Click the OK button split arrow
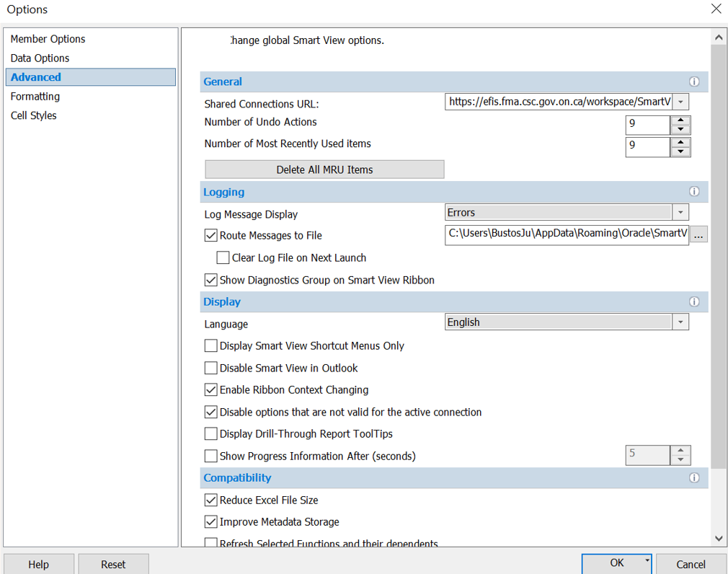728x574 pixels. [647, 560]
